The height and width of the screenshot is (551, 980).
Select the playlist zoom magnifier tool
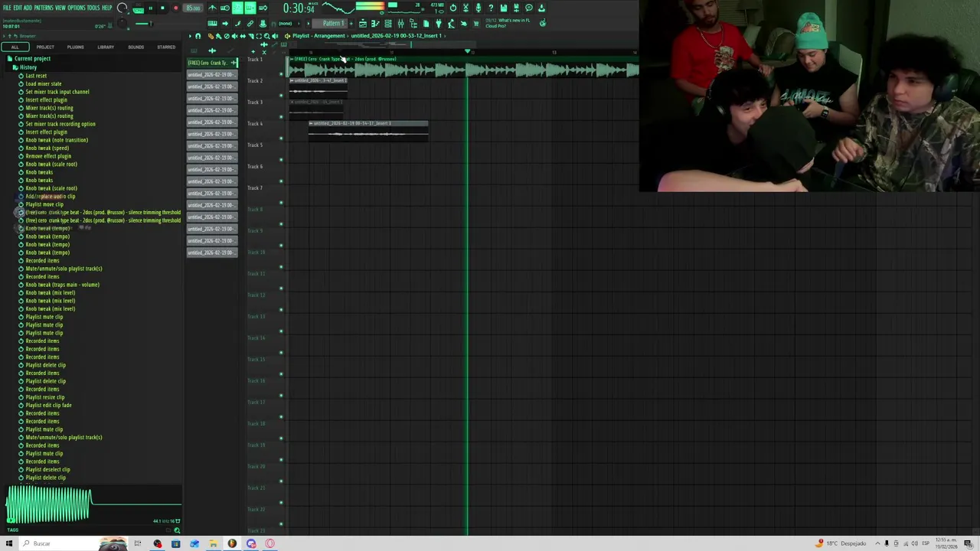[x=267, y=36]
